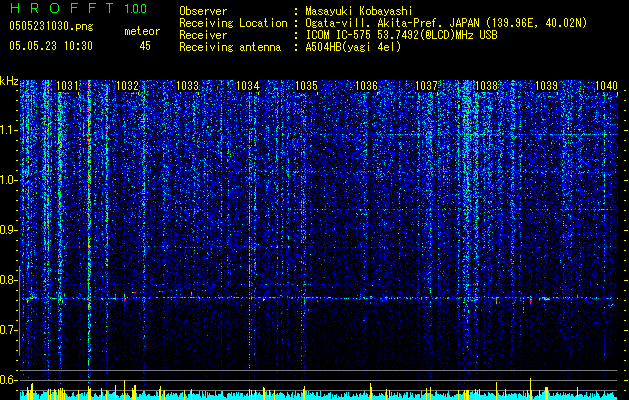Select the filename 0505231030.png
Viewport: 629px width, 400px height.
tap(51, 27)
